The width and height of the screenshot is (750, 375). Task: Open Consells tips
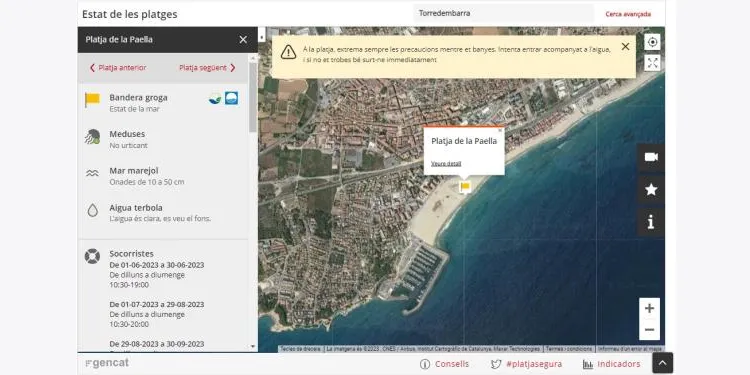click(452, 364)
